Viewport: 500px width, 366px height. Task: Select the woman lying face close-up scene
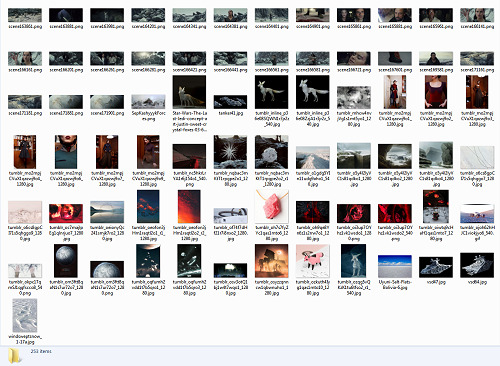[354, 59]
